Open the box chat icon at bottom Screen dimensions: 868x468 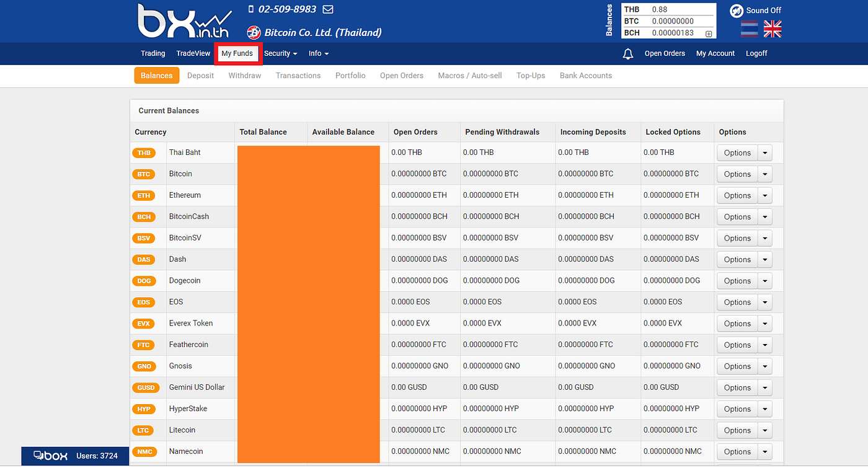point(50,456)
